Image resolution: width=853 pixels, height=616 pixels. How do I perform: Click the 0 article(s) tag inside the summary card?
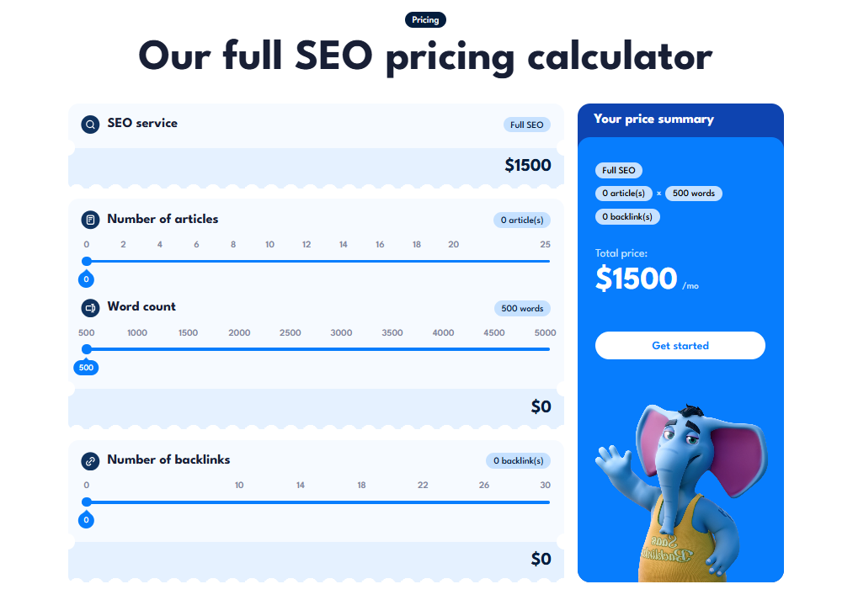coord(624,193)
